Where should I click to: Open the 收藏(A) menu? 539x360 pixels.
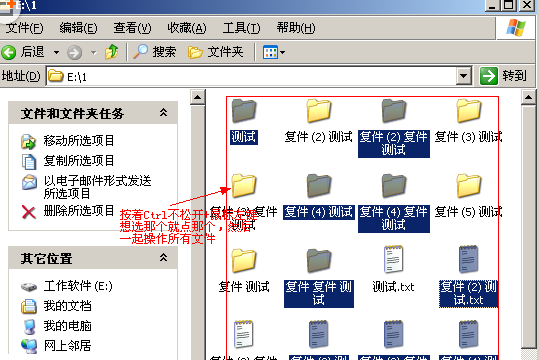coord(187,28)
